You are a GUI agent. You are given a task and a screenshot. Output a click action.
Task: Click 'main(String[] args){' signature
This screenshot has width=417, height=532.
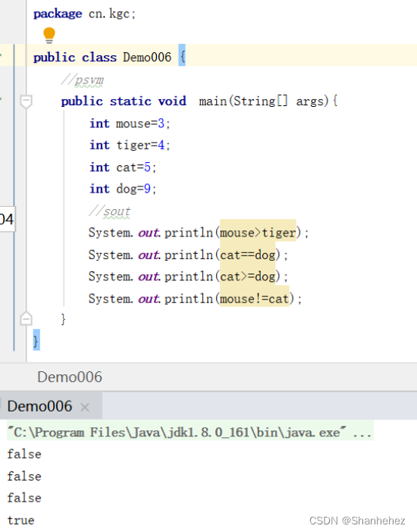tap(268, 101)
